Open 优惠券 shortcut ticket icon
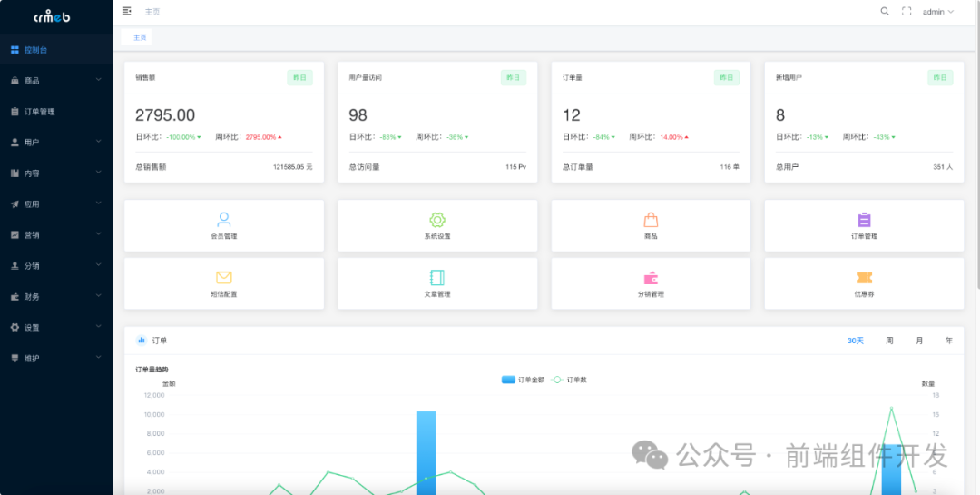The width and height of the screenshot is (980, 495). pos(864,278)
